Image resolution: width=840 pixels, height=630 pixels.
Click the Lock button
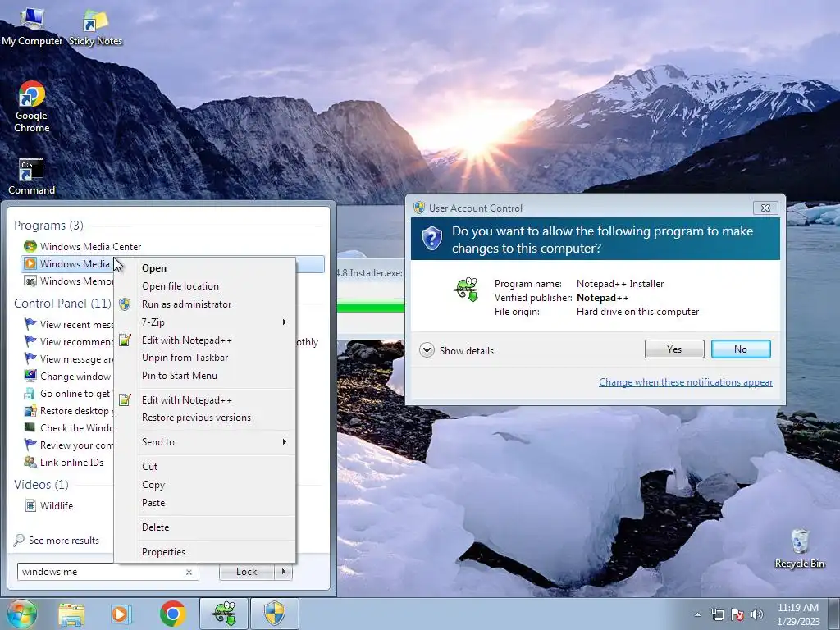pos(246,572)
